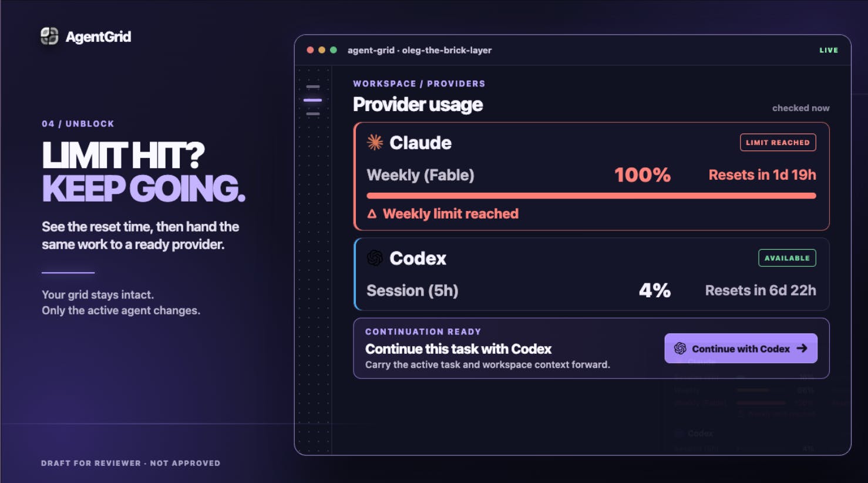Click the checked now timestamp

[x=800, y=108]
